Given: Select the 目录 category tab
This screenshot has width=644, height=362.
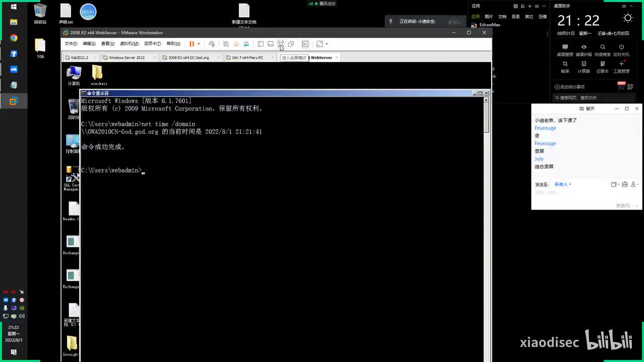Looking at the screenshot, I should click(x=516, y=17).
